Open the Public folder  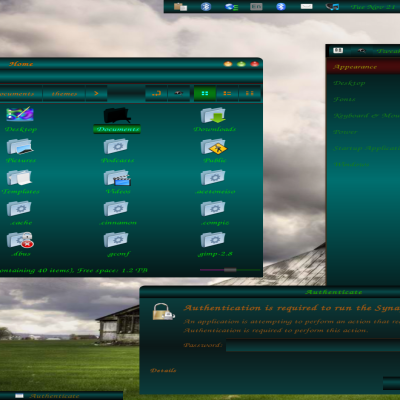point(214,146)
